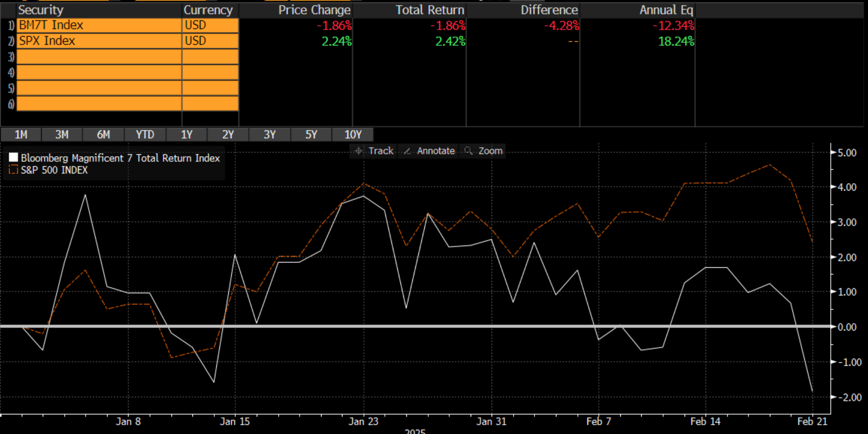
Task: Click the Annual Eq column header
Action: pyautogui.click(x=666, y=10)
